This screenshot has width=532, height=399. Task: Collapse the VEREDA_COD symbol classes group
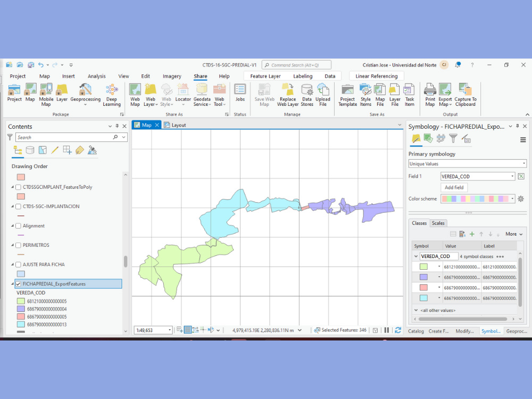coord(416,256)
